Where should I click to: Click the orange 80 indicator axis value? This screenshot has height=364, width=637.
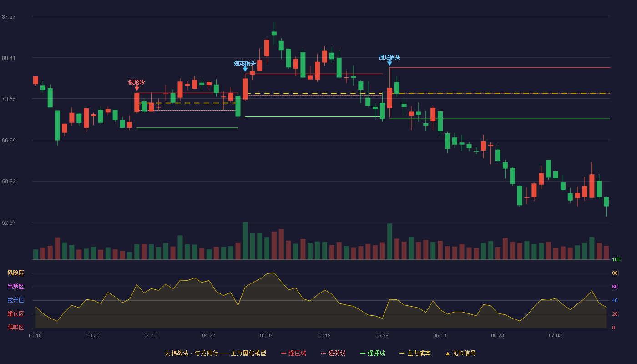click(615, 273)
